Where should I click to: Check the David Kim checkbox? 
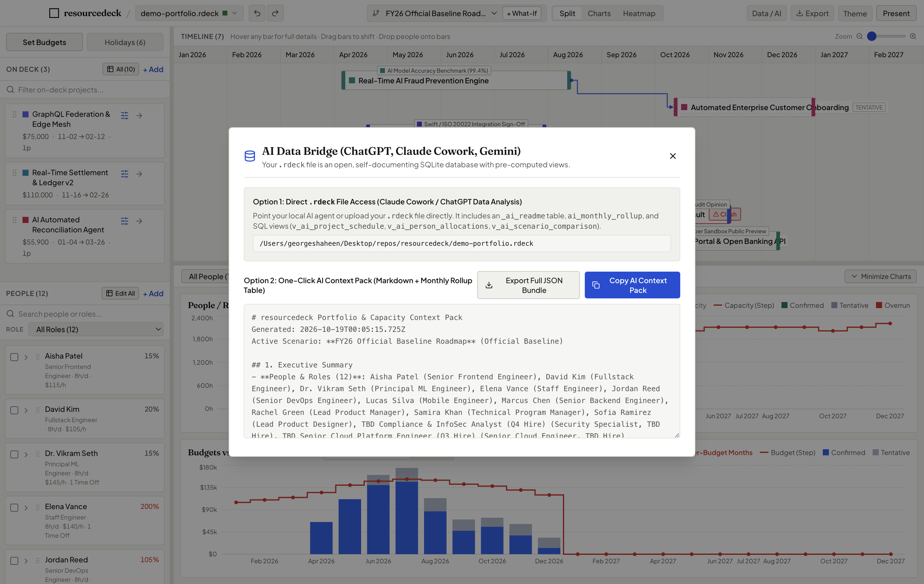pos(14,410)
